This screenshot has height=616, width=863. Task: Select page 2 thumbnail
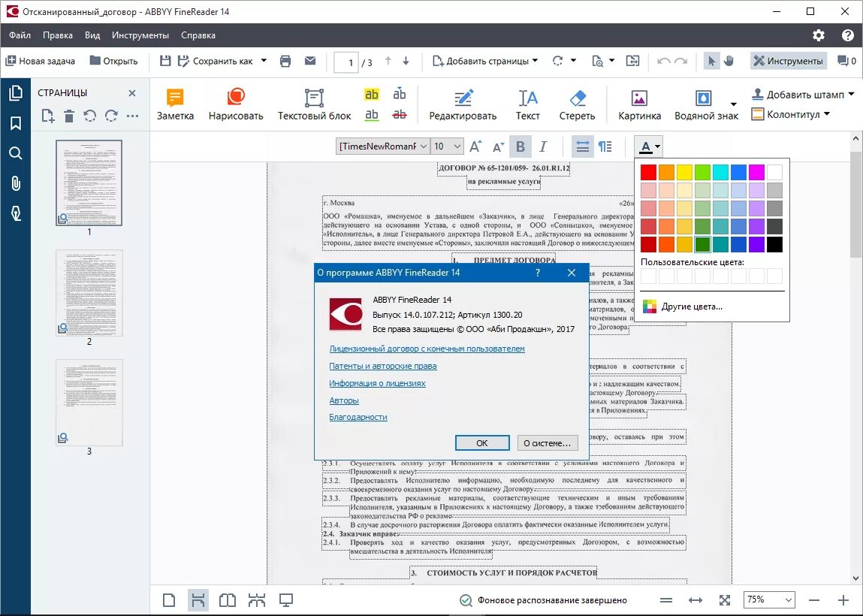point(89,292)
